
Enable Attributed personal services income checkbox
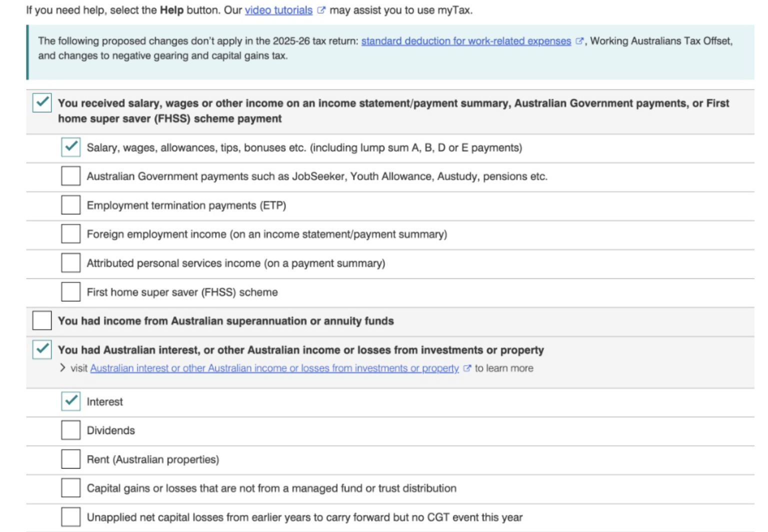coord(71,263)
